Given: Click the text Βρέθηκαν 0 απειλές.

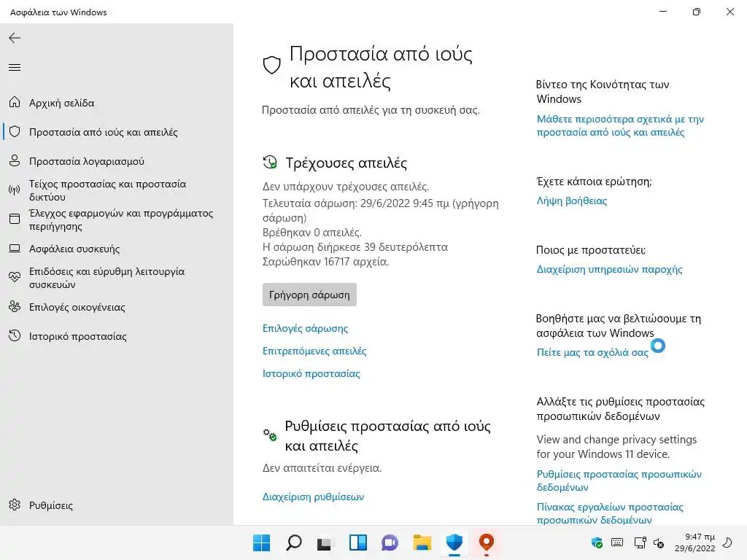Looking at the screenshot, I should (x=312, y=233).
